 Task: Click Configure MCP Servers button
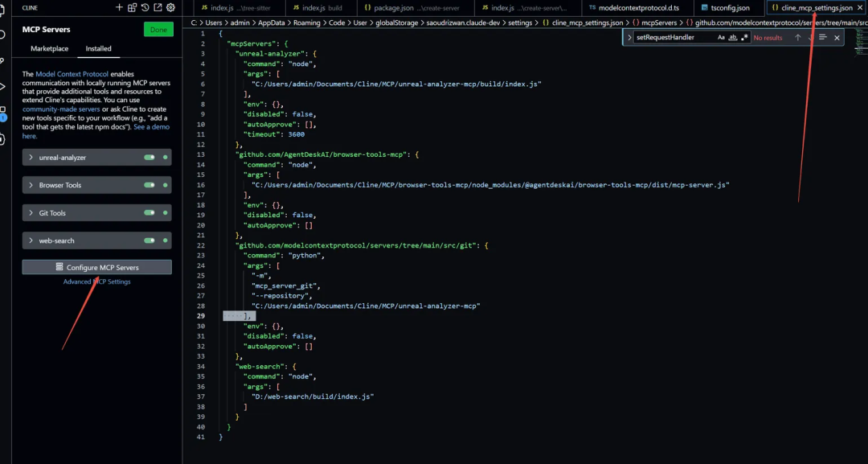97,267
